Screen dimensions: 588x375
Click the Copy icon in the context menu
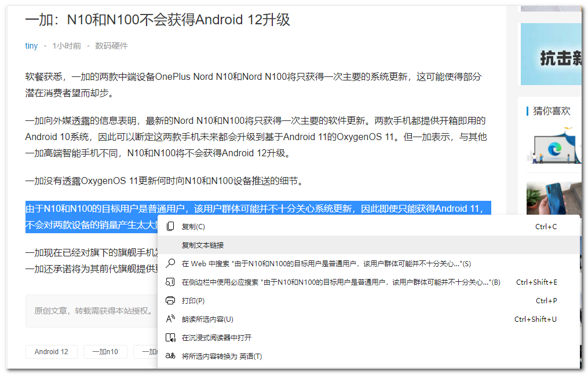(x=170, y=226)
